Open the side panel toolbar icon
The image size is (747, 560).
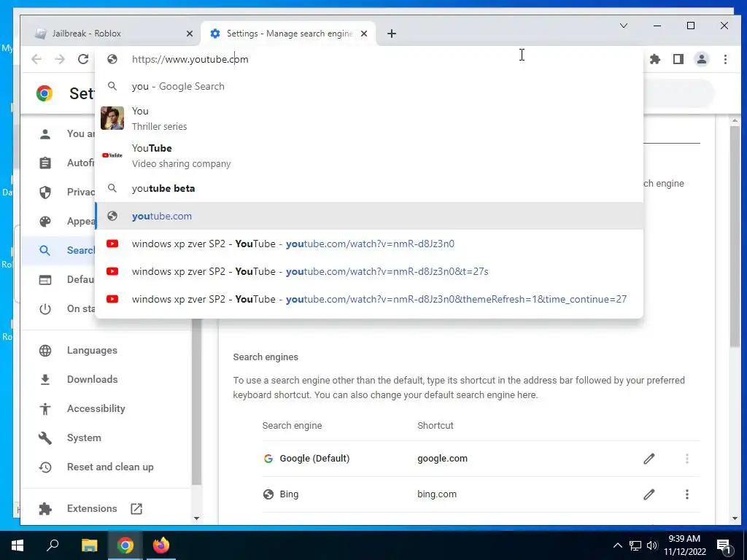click(678, 59)
